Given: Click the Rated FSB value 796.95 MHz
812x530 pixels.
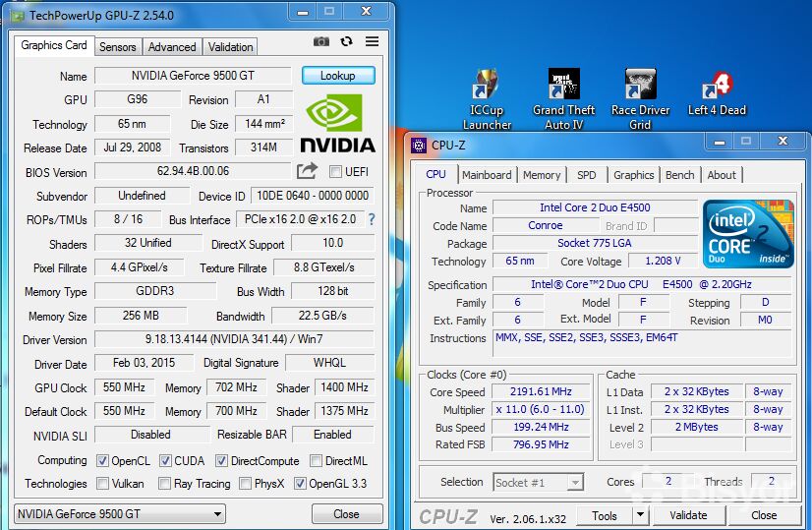Looking at the screenshot, I should pos(541,444).
